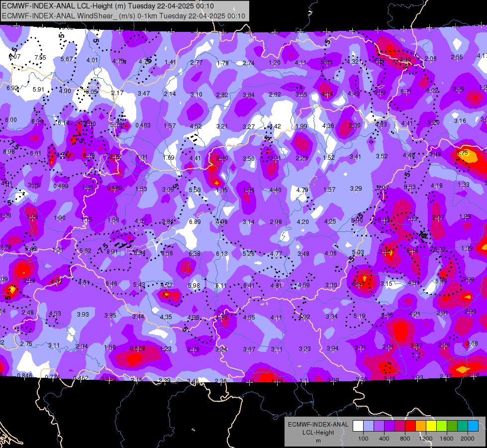Click the WindShear 0-1km title line
This screenshot has height=448, width=487.
[x=123, y=16]
